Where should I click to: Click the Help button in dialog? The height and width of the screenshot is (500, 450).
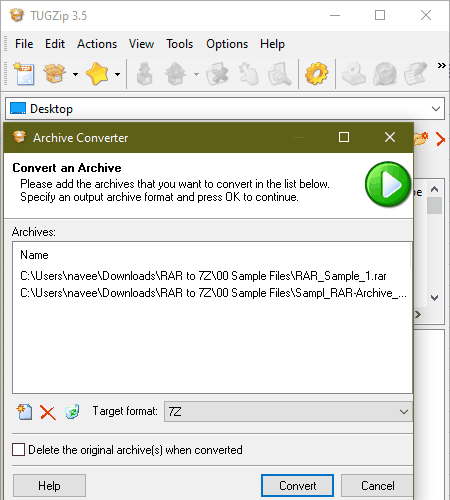pos(49,486)
